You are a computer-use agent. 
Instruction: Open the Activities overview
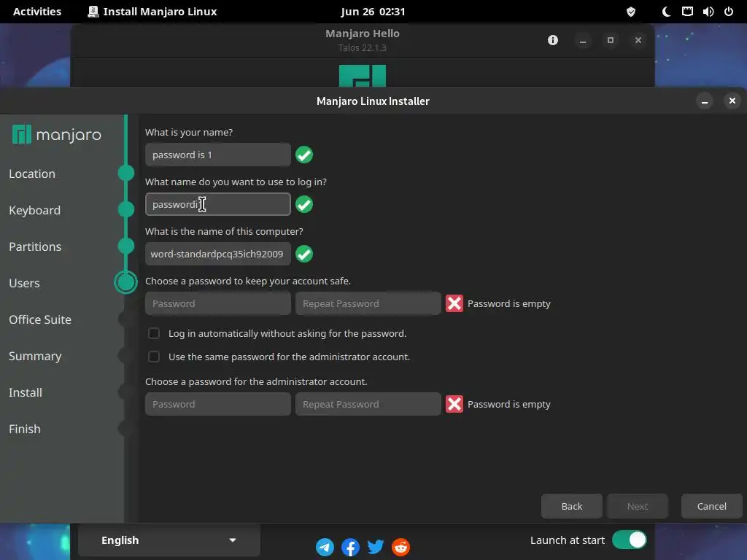(37, 12)
